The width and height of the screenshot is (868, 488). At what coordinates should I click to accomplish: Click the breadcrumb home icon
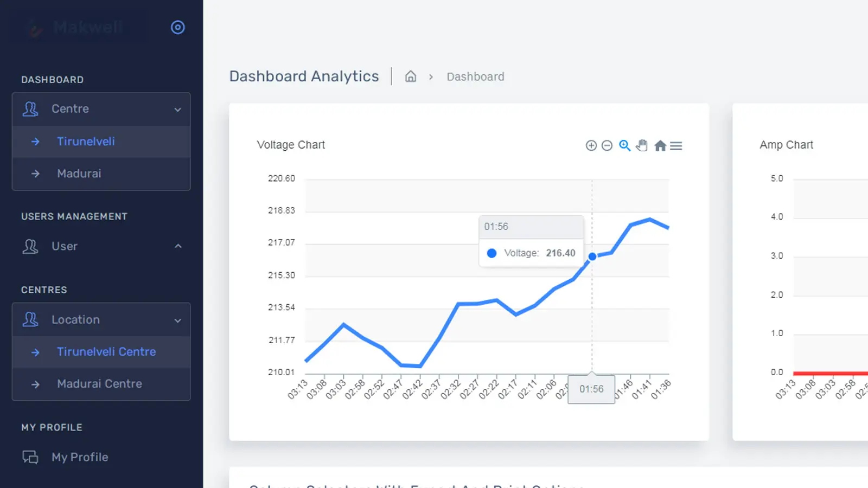(x=411, y=76)
